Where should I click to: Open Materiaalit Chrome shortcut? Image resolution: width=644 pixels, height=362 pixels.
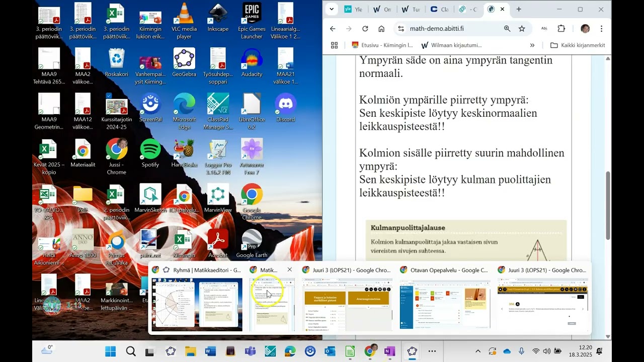click(x=83, y=153)
